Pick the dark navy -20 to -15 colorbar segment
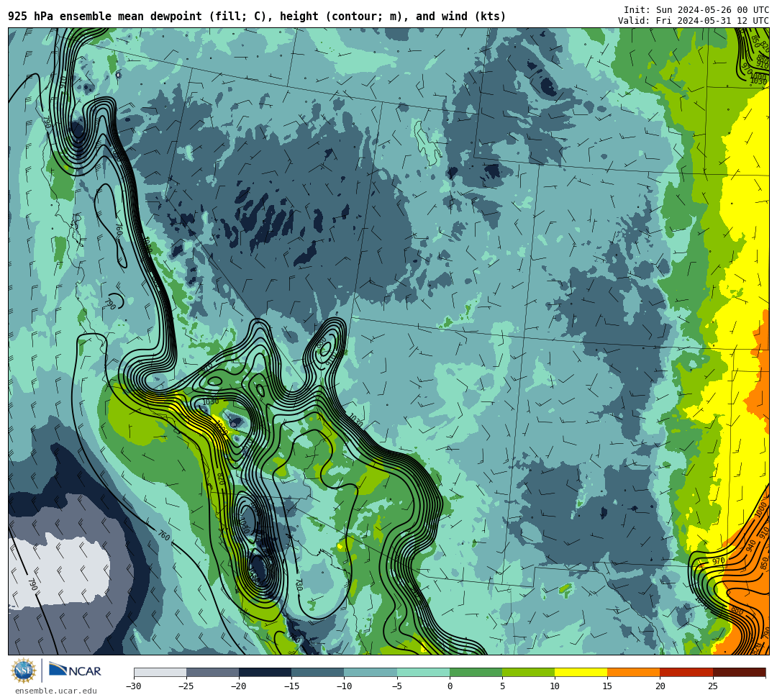777x700 pixels. 265,672
